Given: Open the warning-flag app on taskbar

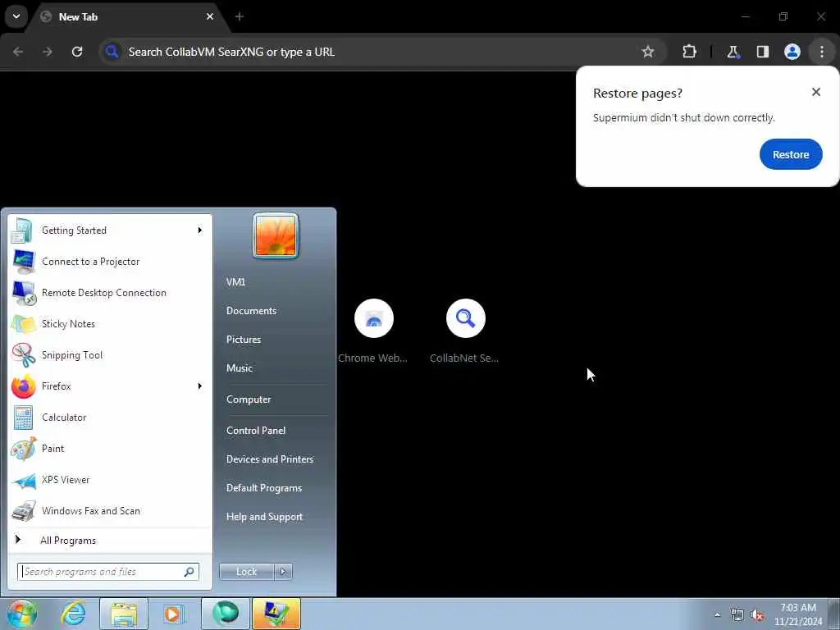Looking at the screenshot, I should (276, 614).
